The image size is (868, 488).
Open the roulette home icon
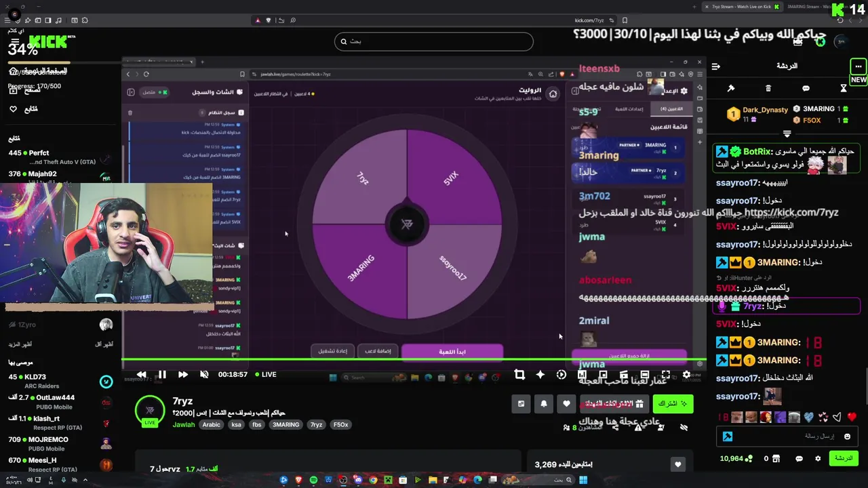click(553, 94)
